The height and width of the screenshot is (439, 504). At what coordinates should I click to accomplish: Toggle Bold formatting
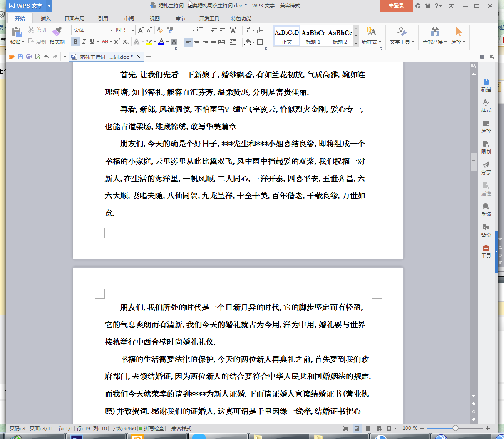tap(75, 42)
